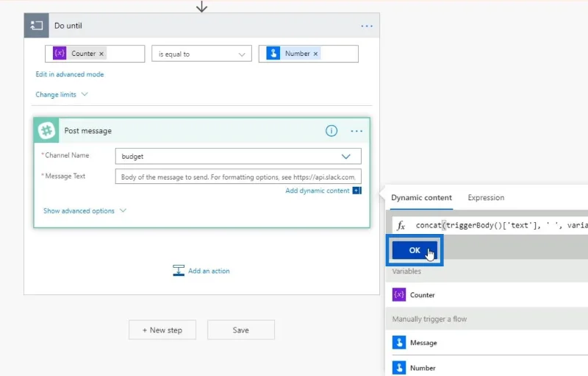Image resolution: width=588 pixels, height=376 pixels.
Task: Open the 'is equal to' operator dropdown
Action: 201,54
